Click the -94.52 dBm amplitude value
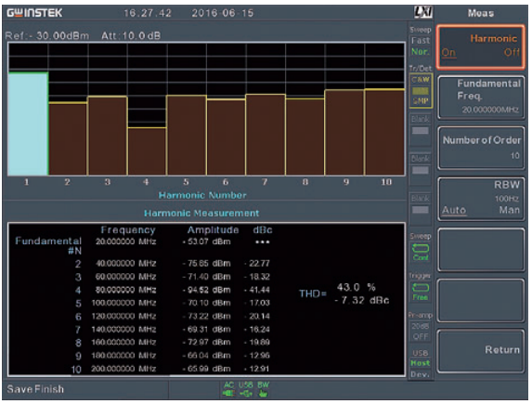The width and height of the screenshot is (532, 404). click(x=207, y=290)
